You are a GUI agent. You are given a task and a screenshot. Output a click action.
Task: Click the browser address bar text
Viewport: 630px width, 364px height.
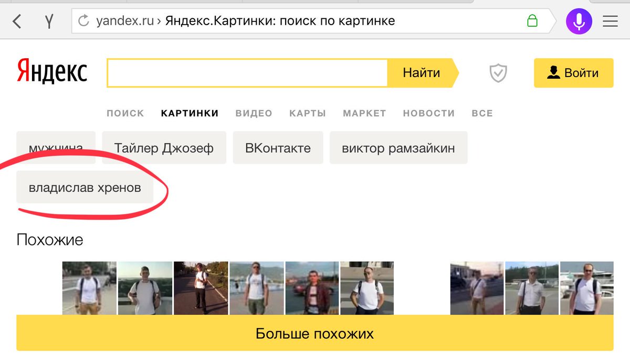coord(246,21)
